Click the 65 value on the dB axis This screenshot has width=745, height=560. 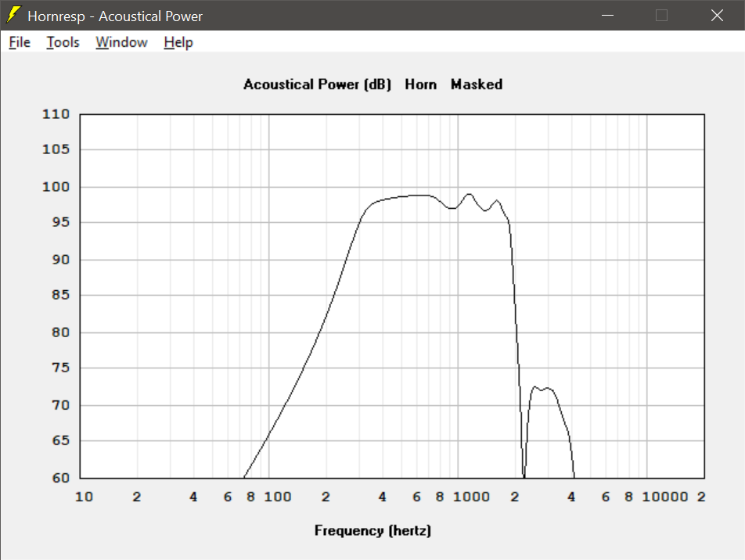pos(61,440)
